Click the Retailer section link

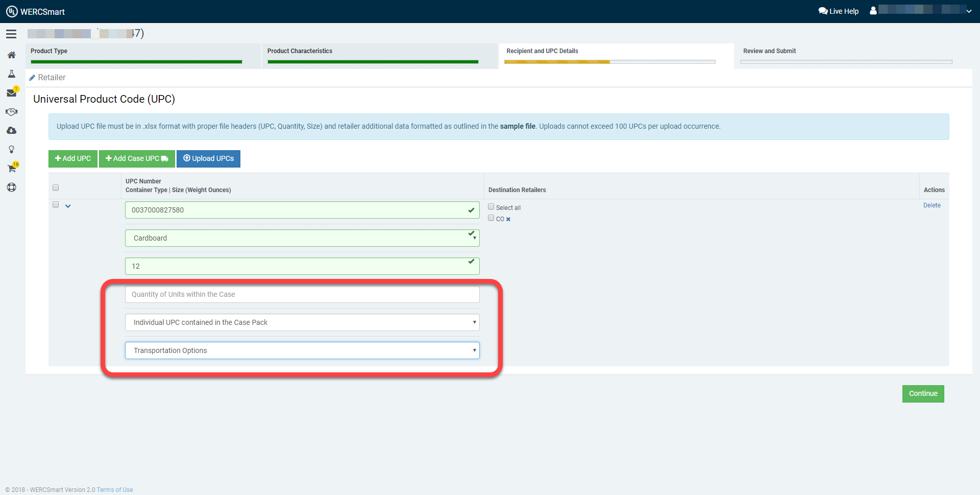(52, 78)
